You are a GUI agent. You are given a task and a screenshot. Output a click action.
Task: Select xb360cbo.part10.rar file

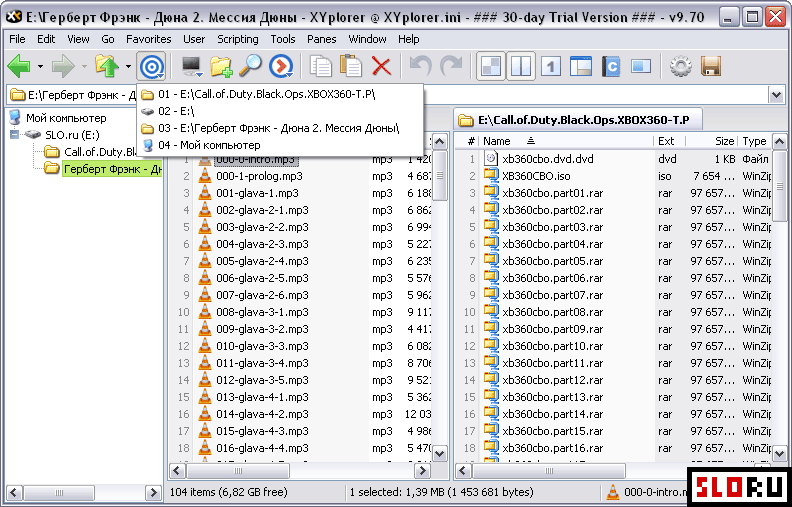click(x=553, y=346)
